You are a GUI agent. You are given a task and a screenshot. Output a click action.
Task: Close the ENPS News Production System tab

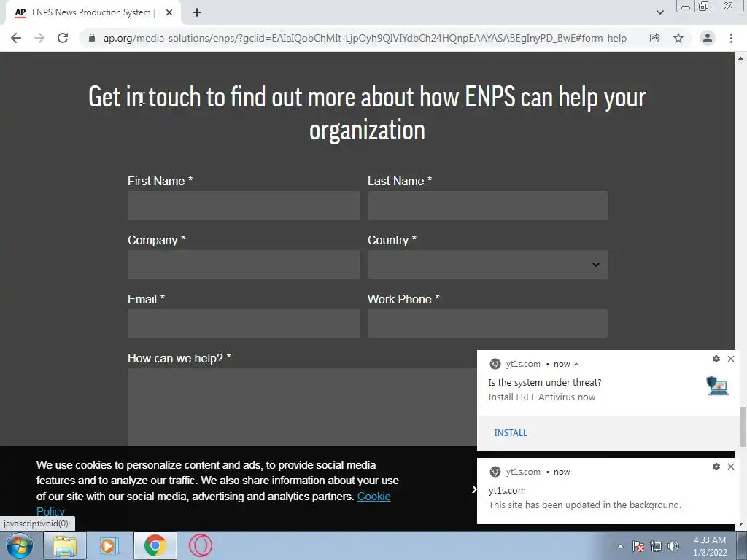click(x=169, y=12)
